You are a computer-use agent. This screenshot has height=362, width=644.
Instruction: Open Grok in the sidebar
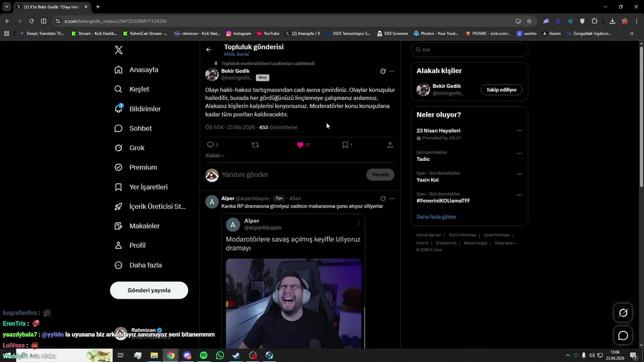pyautogui.click(x=129, y=148)
